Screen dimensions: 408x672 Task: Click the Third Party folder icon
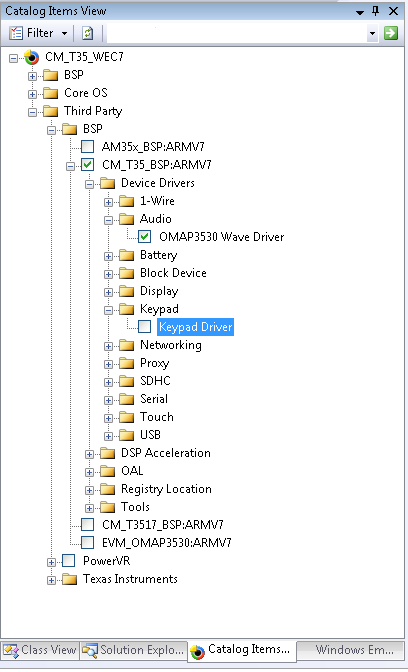51,111
